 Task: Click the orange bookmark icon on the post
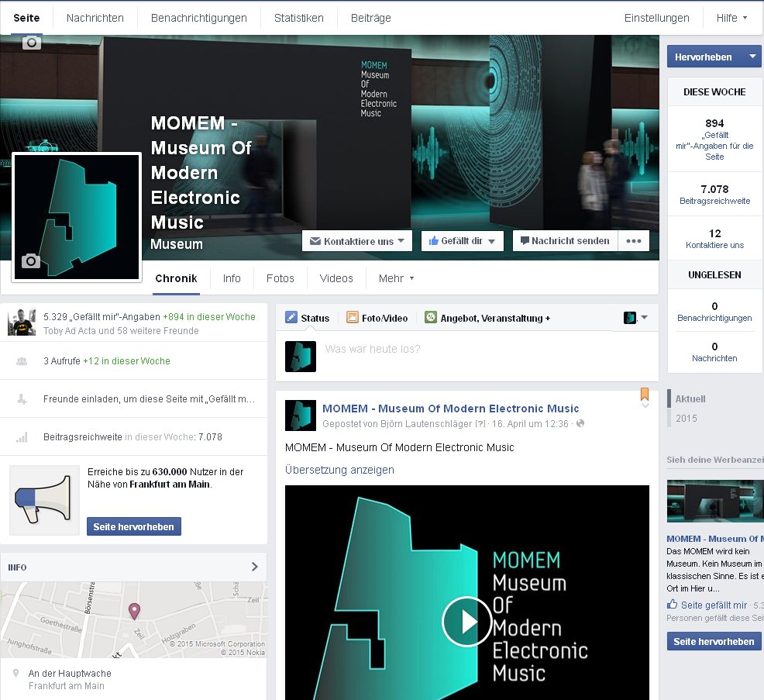[644, 393]
